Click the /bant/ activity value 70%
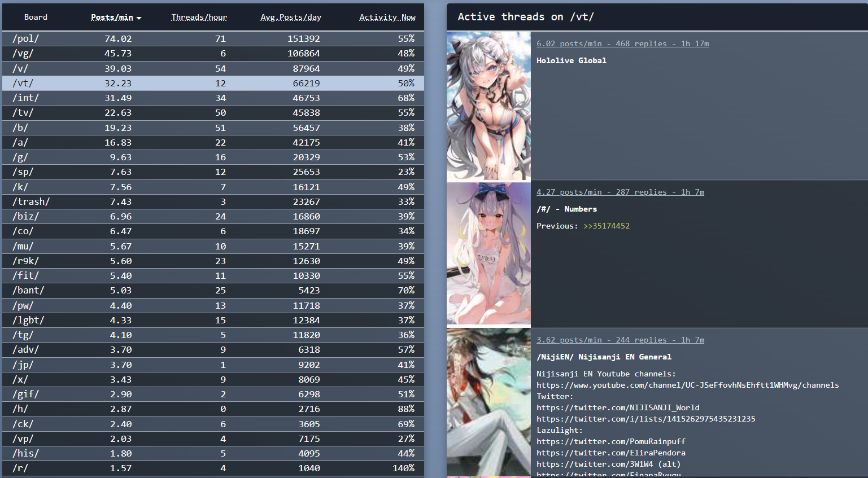 (x=407, y=291)
